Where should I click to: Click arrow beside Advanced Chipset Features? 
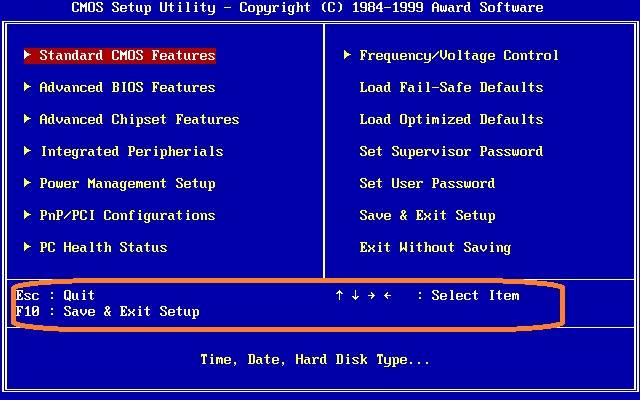pos(27,119)
